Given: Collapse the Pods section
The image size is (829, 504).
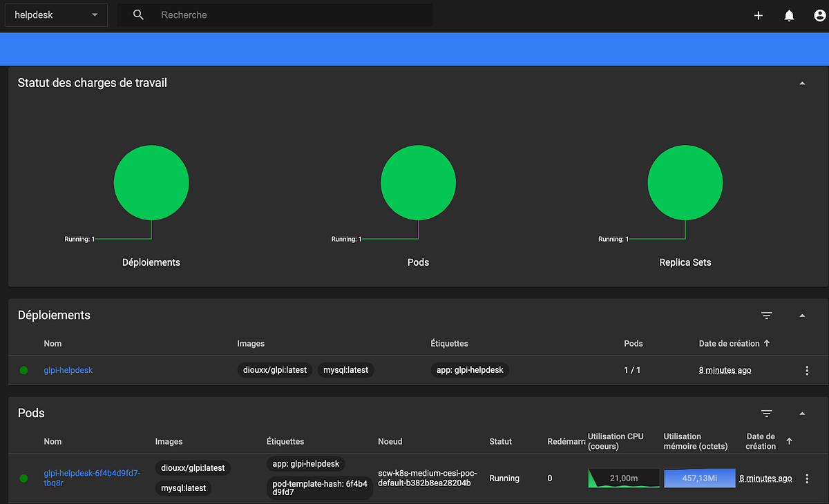Looking at the screenshot, I should point(802,413).
